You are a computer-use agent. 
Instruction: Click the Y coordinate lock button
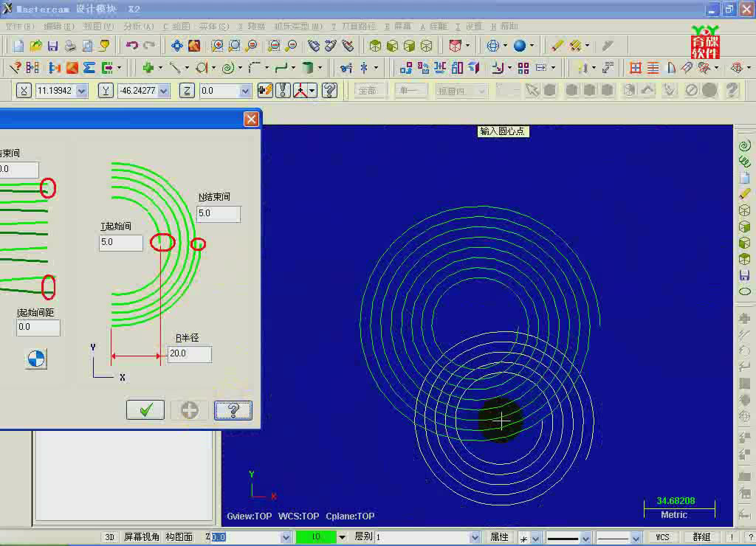tap(106, 91)
